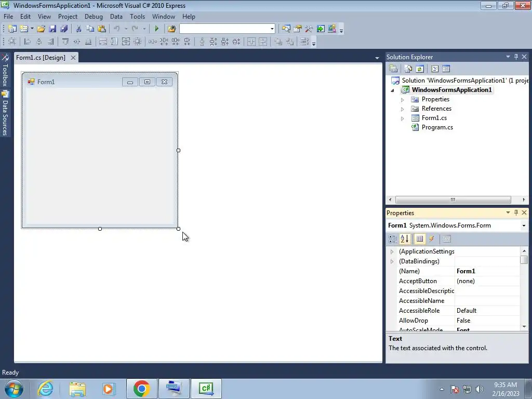The height and width of the screenshot is (399, 532).
Task: Click the Save All icon
Action: (64, 29)
